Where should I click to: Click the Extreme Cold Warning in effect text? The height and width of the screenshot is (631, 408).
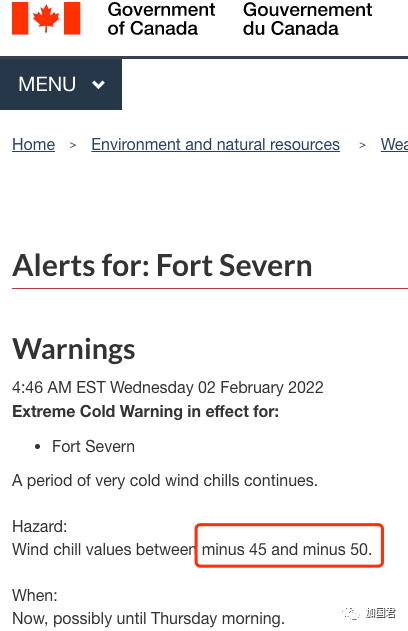tap(145, 412)
